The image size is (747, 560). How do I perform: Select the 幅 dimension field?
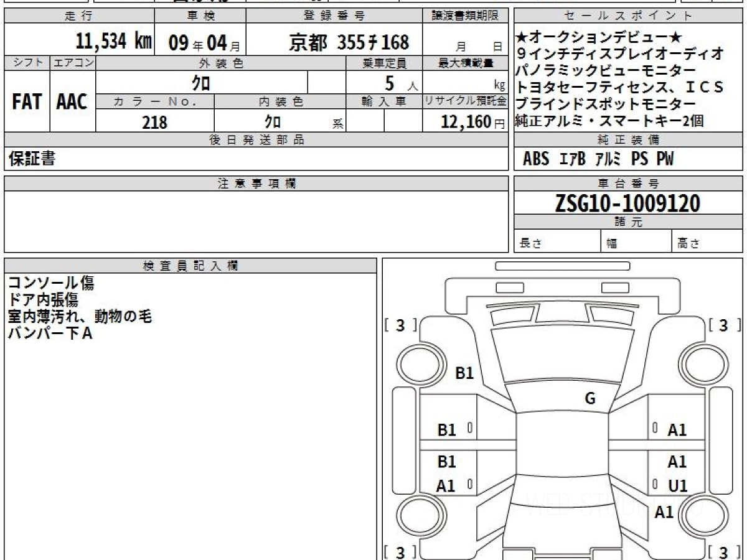(x=636, y=241)
